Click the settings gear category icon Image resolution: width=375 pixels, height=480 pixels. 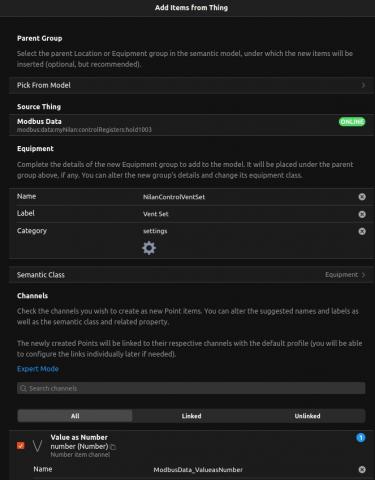tap(149, 248)
